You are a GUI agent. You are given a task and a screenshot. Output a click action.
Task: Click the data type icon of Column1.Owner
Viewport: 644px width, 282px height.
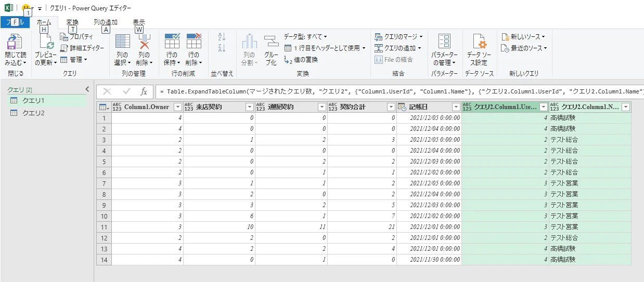coord(117,107)
